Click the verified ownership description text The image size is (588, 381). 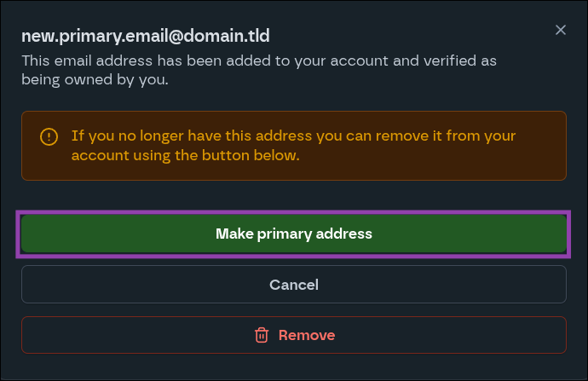tap(259, 71)
